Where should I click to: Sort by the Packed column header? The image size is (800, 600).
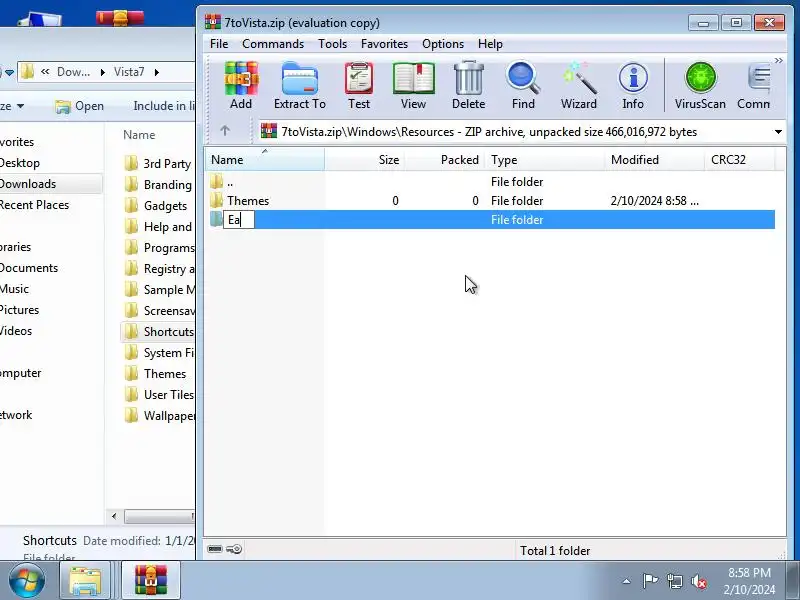(x=444, y=160)
